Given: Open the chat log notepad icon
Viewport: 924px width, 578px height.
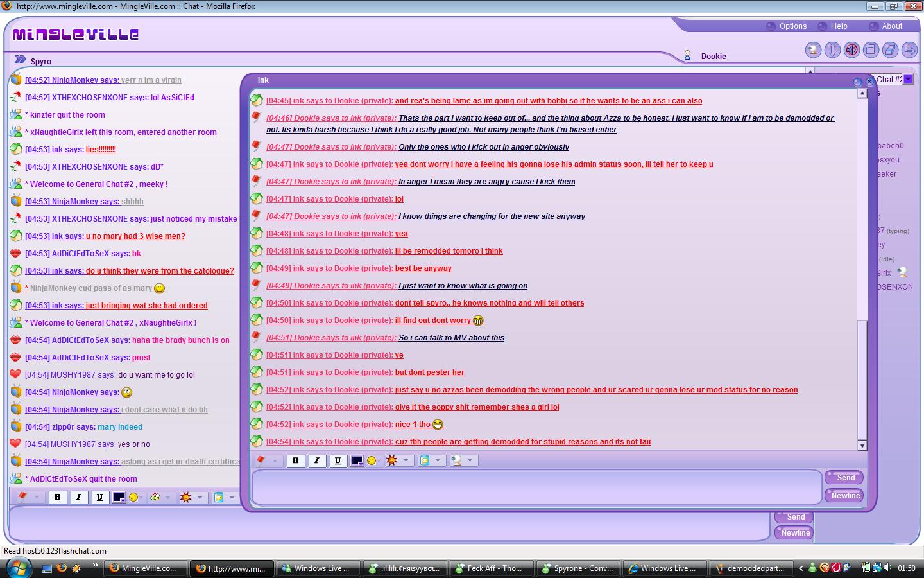Looking at the screenshot, I should click(871, 49).
